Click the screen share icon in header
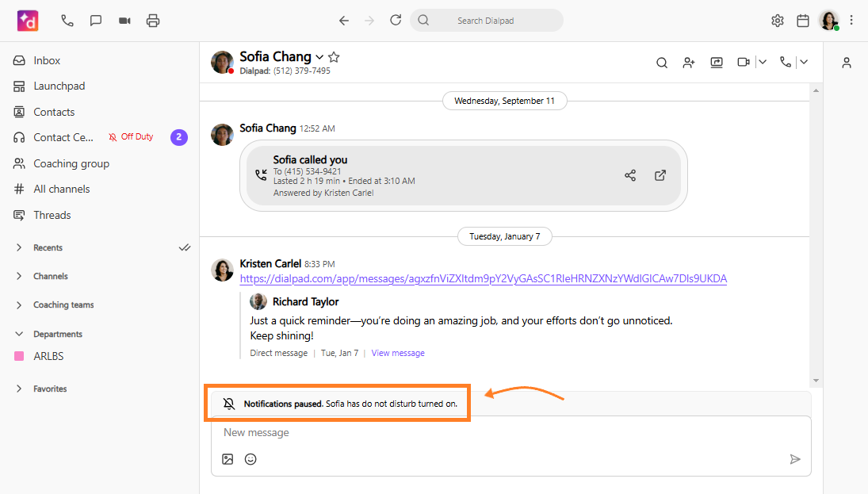868x494 pixels. (x=717, y=63)
